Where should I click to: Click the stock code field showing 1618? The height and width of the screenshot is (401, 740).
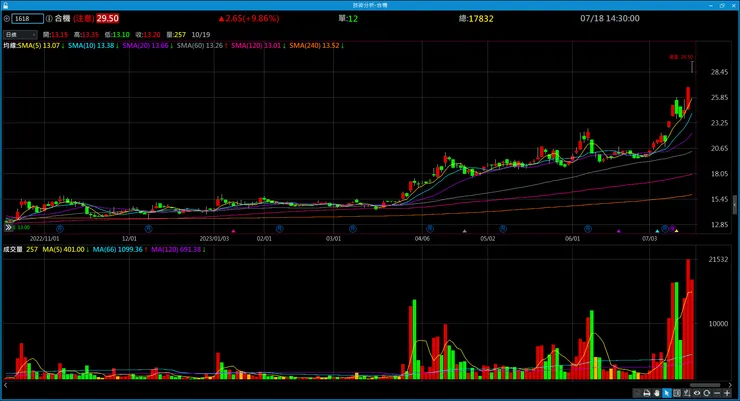click(27, 19)
